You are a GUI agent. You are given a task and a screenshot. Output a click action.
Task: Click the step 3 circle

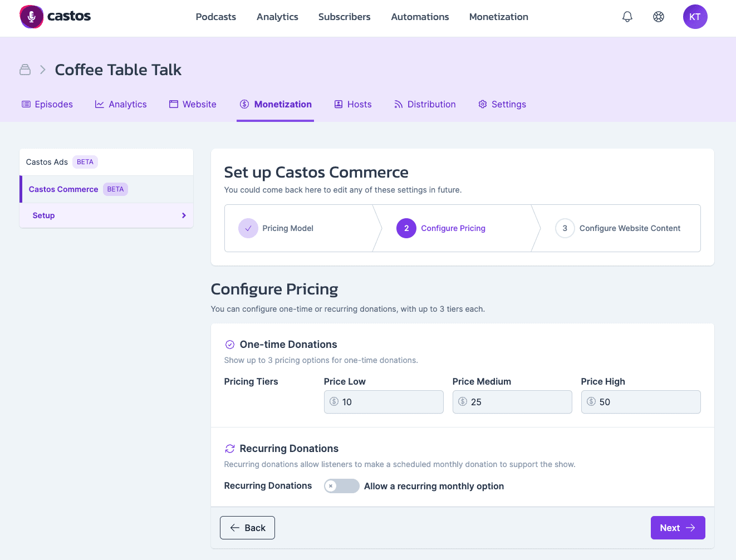pyautogui.click(x=565, y=228)
